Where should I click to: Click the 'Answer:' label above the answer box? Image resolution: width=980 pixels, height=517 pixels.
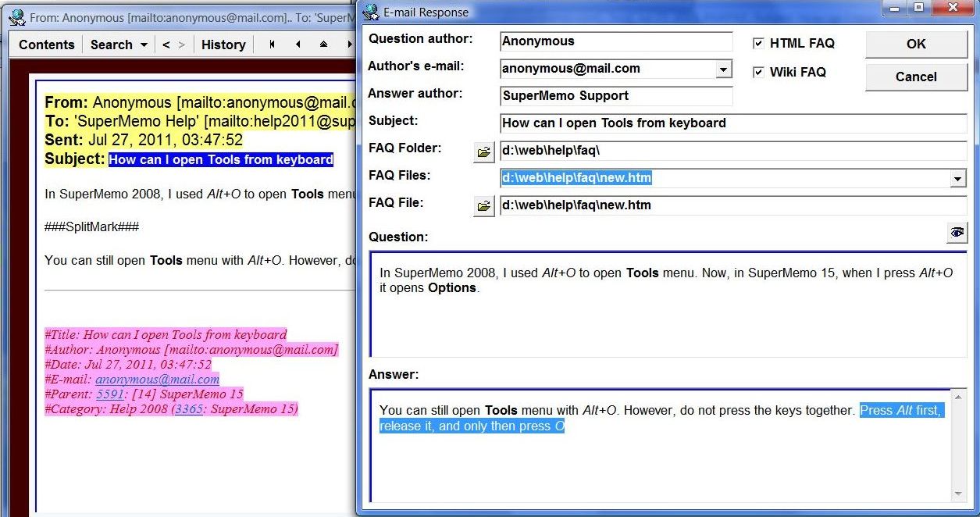click(394, 374)
